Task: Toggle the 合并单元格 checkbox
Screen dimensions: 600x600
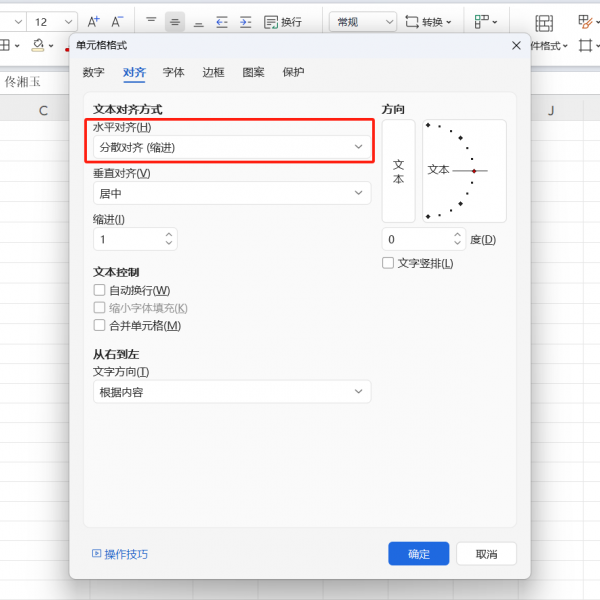Action: point(99,326)
